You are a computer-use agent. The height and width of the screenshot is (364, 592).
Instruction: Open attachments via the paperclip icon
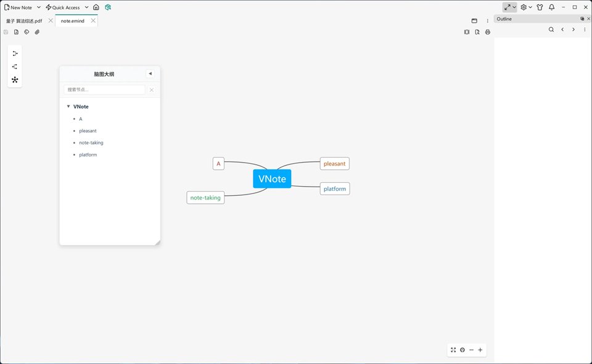(37, 32)
